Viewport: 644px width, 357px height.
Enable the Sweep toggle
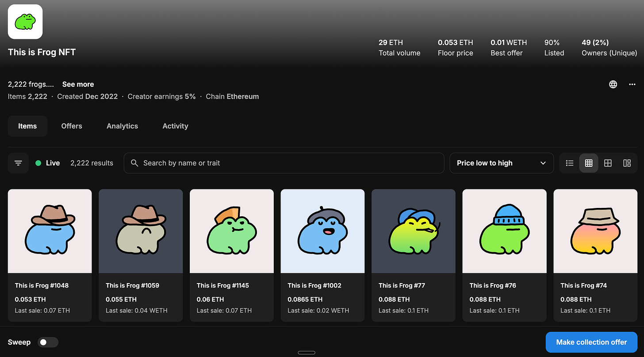click(48, 342)
